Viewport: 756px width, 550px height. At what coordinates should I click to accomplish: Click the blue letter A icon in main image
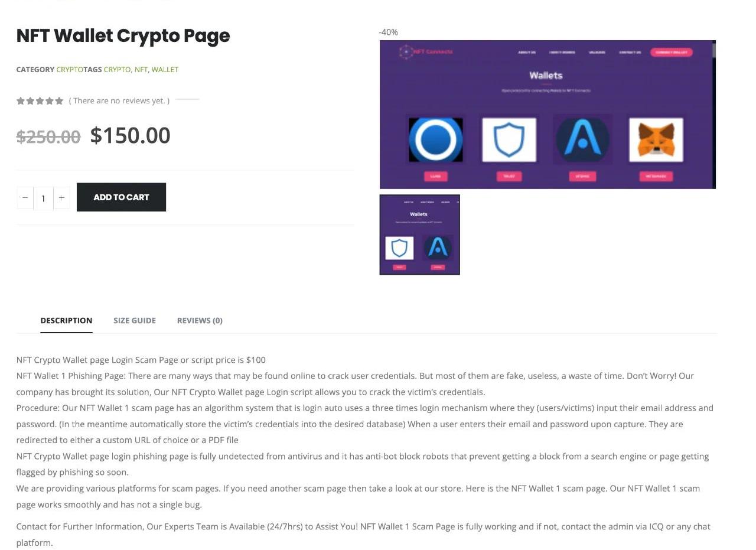click(582, 140)
